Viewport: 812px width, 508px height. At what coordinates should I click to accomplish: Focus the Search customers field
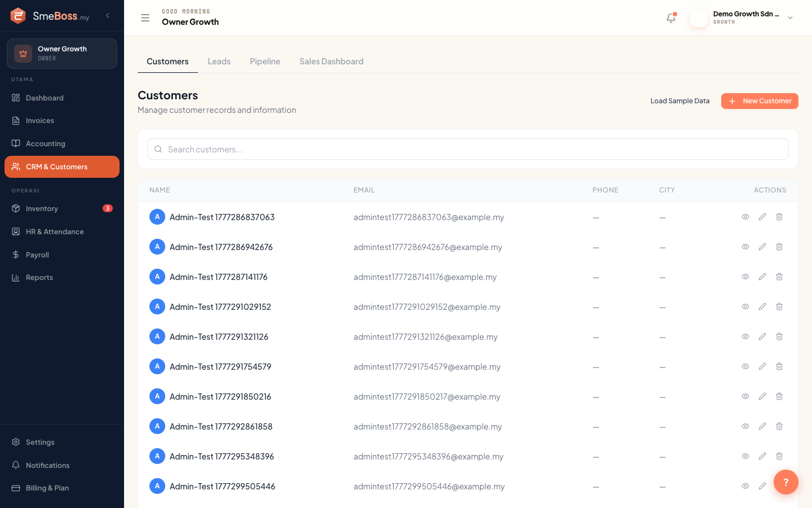pos(468,149)
